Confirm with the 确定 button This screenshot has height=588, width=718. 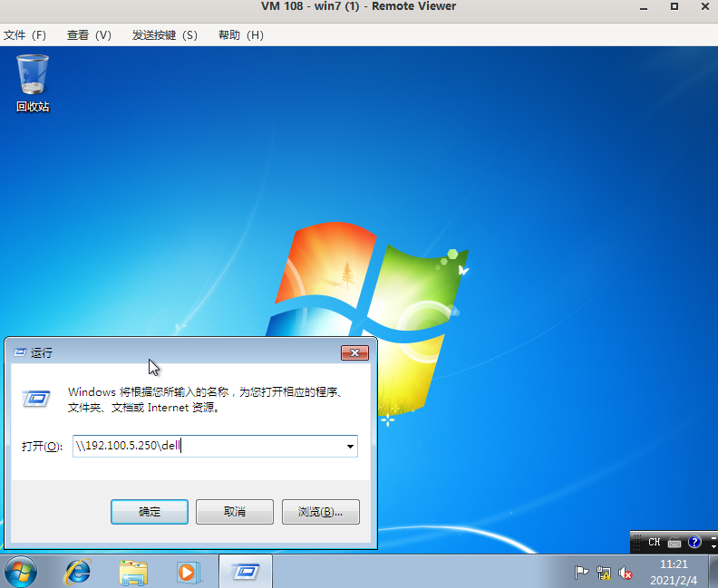coord(150,512)
